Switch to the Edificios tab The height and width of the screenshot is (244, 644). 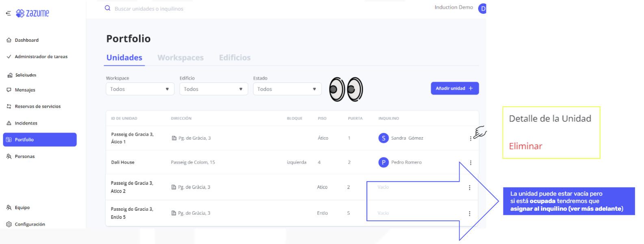point(234,58)
